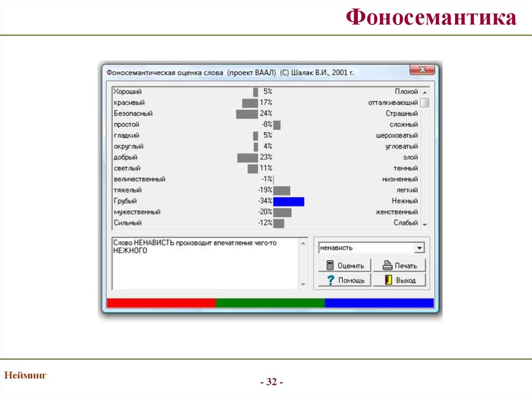Click the Оценить calculator button
532x398 pixels.
tap(345, 266)
